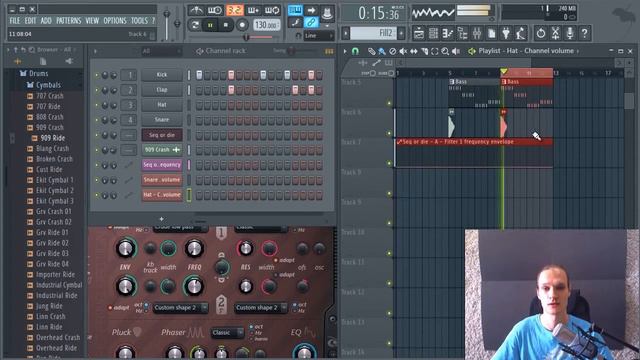Open the ADD menu

pos(46,21)
